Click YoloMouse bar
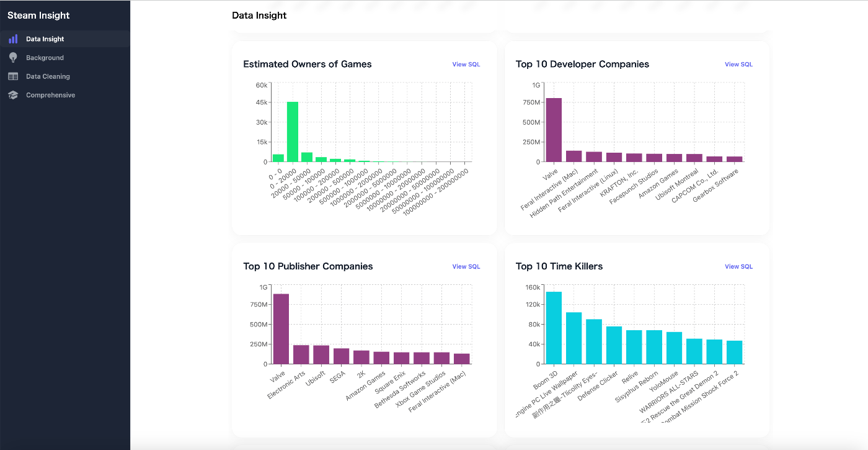The image size is (868, 450). 675,348
